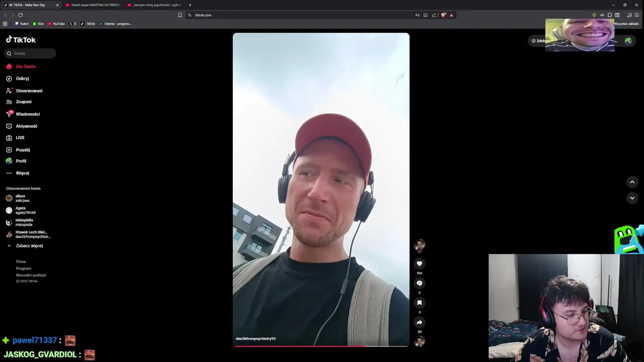Click the apps grid icon in the bookmarks bar
Screen dimensions: 644x362
point(5,24)
